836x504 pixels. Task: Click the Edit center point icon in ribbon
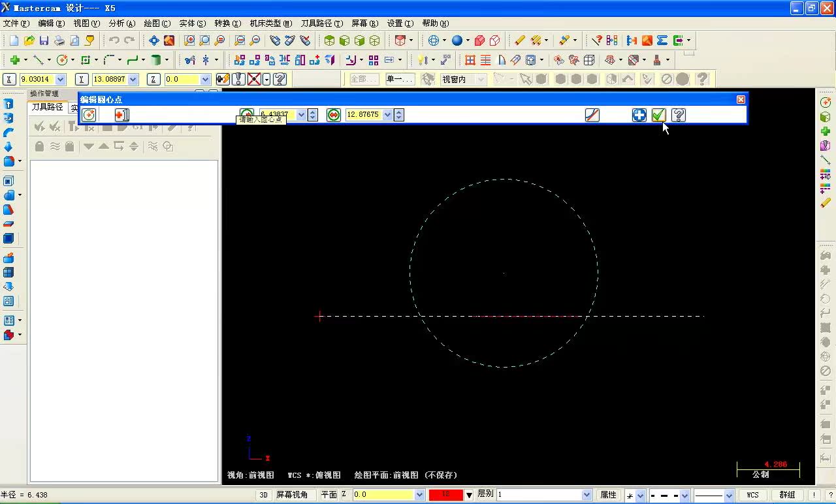pyautogui.click(x=89, y=115)
